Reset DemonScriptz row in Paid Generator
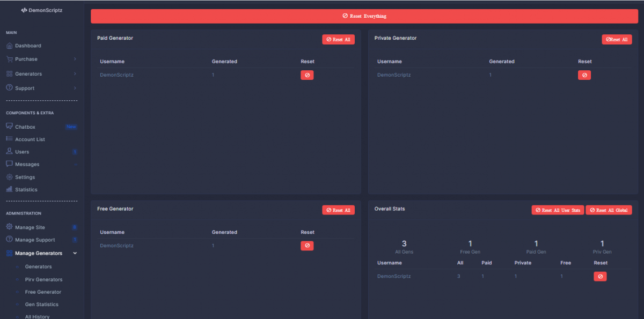Viewport: 644px width, 319px height. [307, 75]
